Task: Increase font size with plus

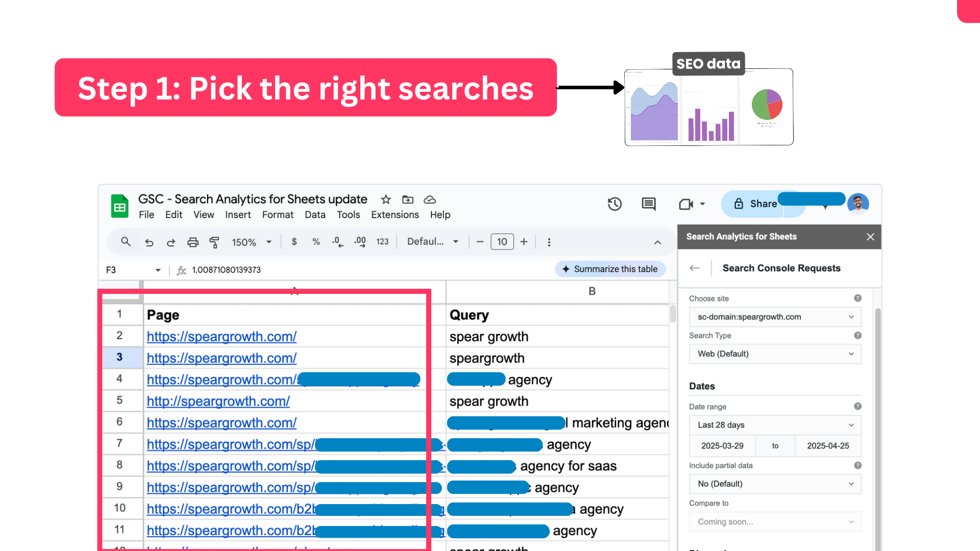Action: click(524, 242)
